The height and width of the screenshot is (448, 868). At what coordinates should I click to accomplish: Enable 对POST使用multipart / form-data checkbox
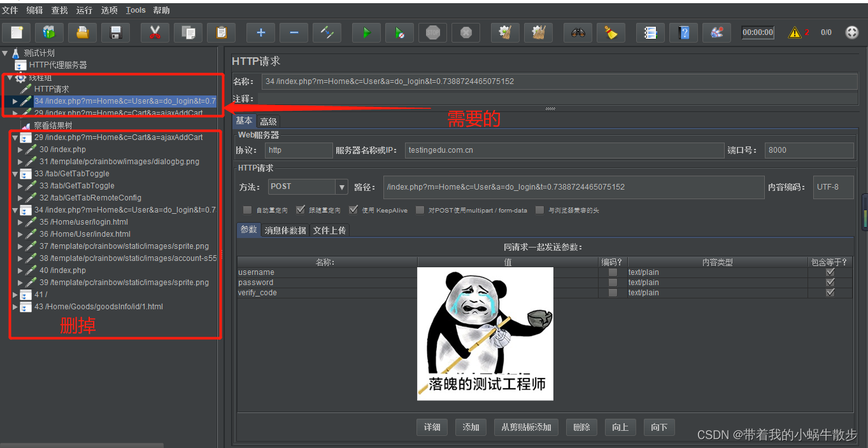[x=420, y=210]
